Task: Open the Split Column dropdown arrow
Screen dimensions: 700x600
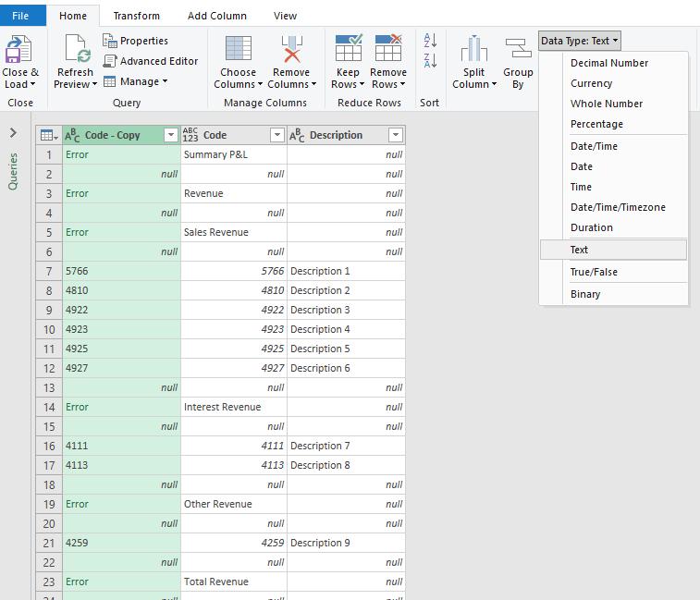Action: pyautogui.click(x=494, y=84)
